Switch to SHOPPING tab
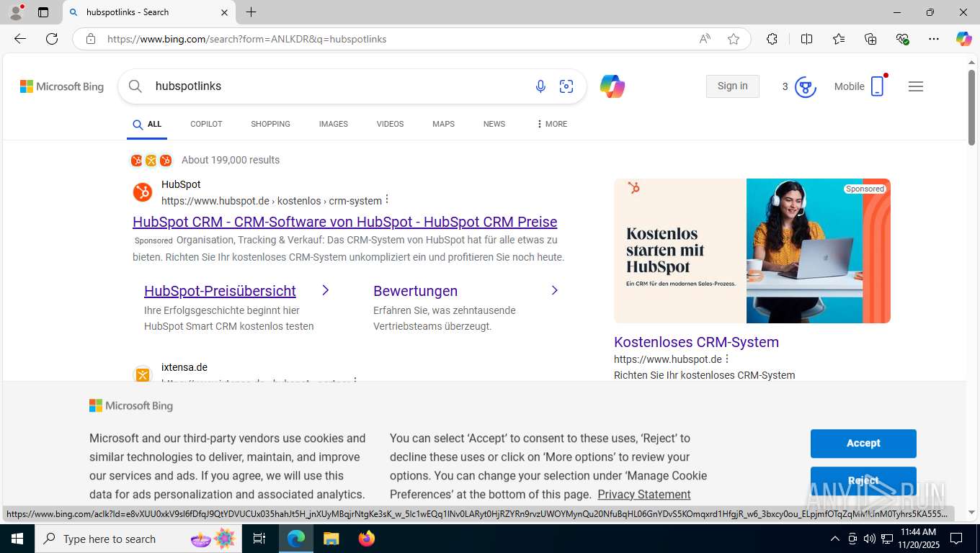The image size is (980, 553). 270,125
